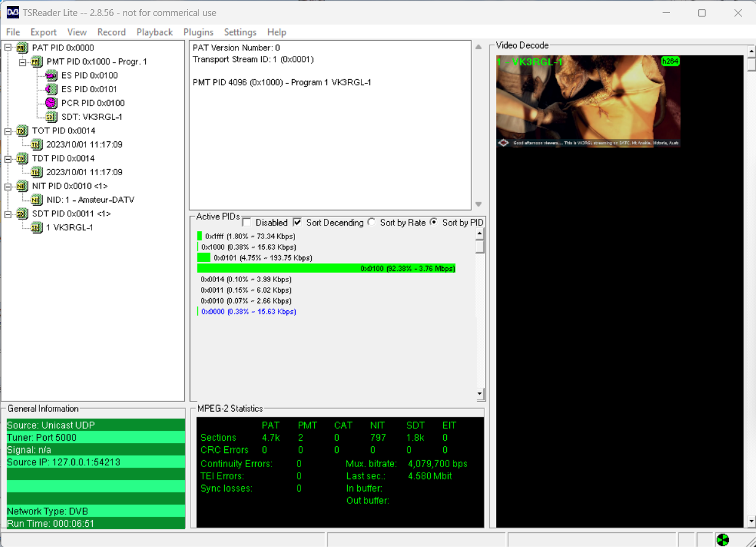Click the scroll-up arrow beside the PAT info panel
The width and height of the screenshot is (756, 547).
point(478,45)
